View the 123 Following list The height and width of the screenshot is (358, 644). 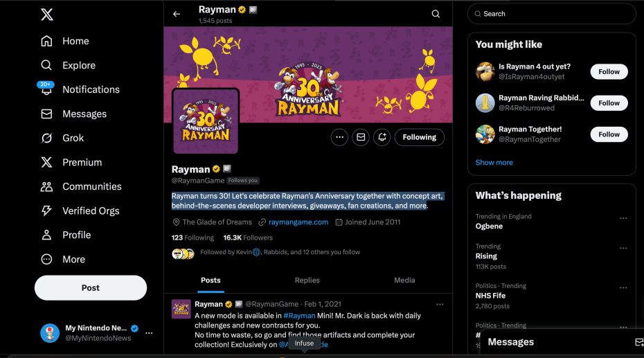[x=193, y=238]
